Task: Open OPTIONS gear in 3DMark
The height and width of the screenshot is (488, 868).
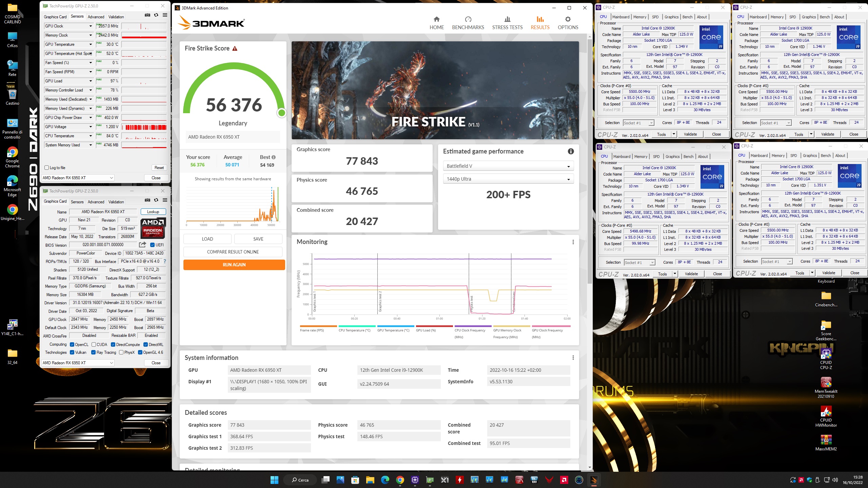Action: pyautogui.click(x=568, y=23)
